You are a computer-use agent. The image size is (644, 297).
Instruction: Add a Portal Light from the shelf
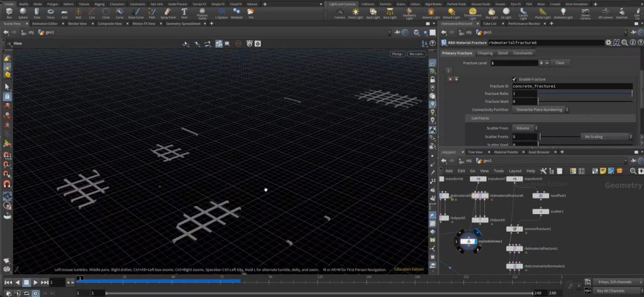tap(543, 13)
